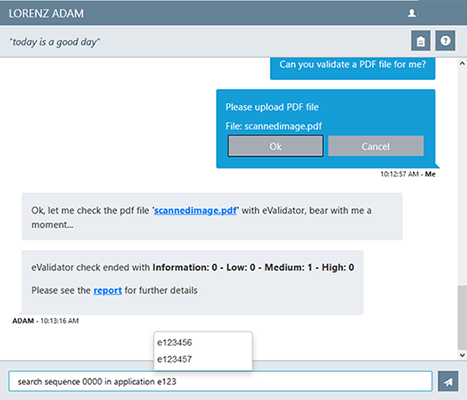Focus the search sequence message input field
Image resolution: width=467 pixels, height=400 pixels.
click(x=220, y=381)
